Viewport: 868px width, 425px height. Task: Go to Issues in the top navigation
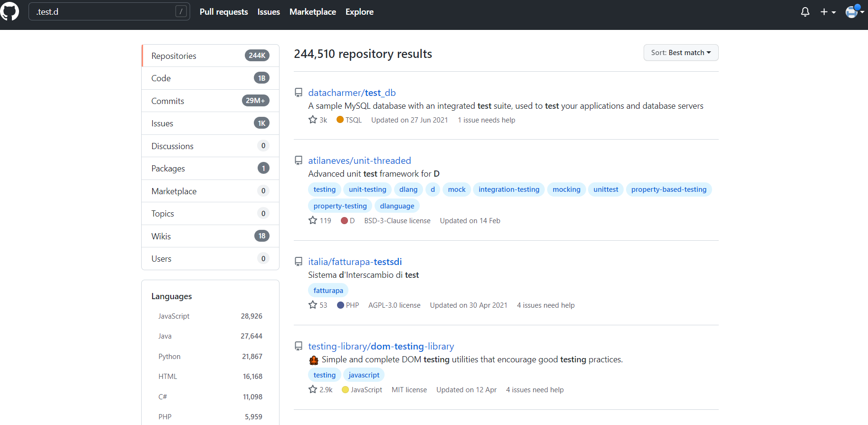(269, 12)
